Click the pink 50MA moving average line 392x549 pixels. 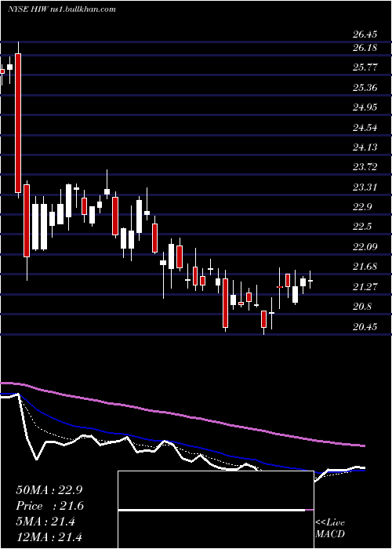182,416
